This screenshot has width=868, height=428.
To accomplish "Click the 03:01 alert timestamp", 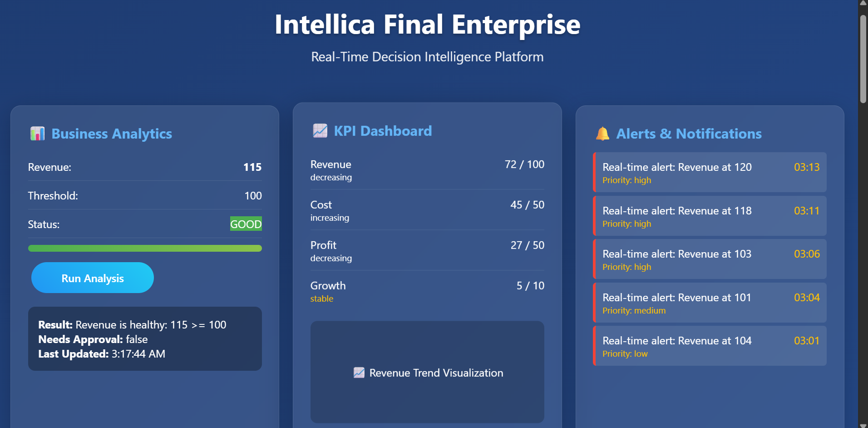I will (807, 341).
